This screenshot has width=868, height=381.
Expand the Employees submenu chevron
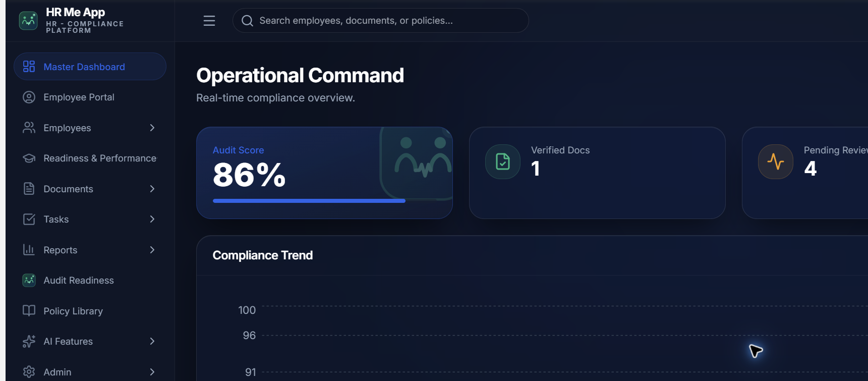point(152,128)
